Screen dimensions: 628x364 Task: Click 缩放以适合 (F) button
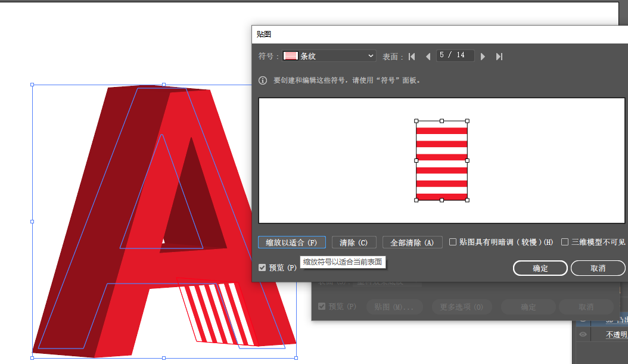(291, 242)
